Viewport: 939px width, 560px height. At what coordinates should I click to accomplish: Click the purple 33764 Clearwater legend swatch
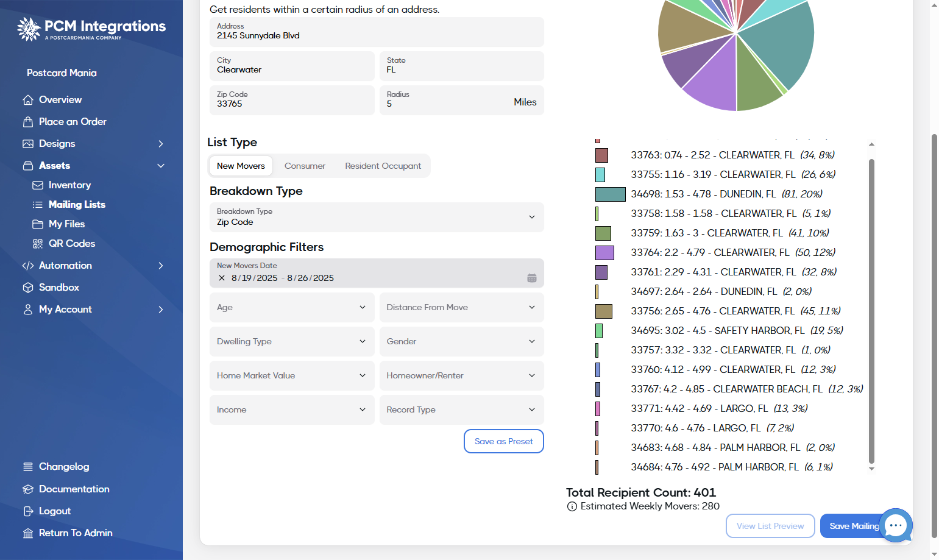point(604,253)
